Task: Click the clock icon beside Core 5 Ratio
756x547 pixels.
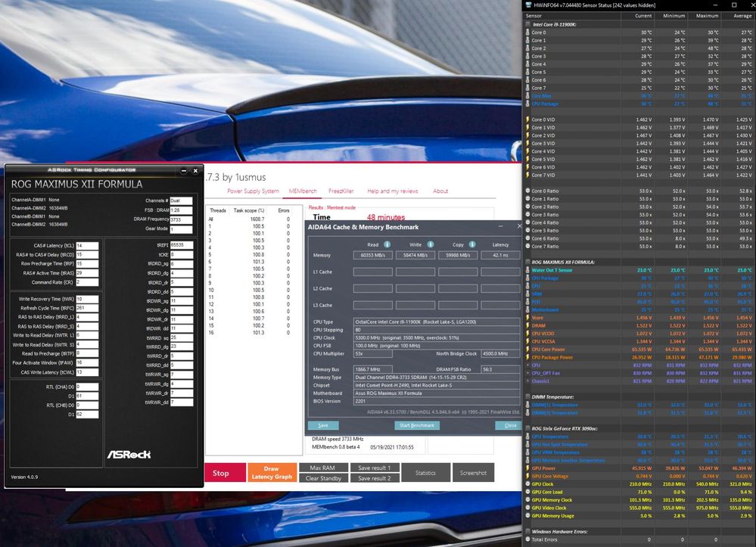Action: tap(527, 230)
